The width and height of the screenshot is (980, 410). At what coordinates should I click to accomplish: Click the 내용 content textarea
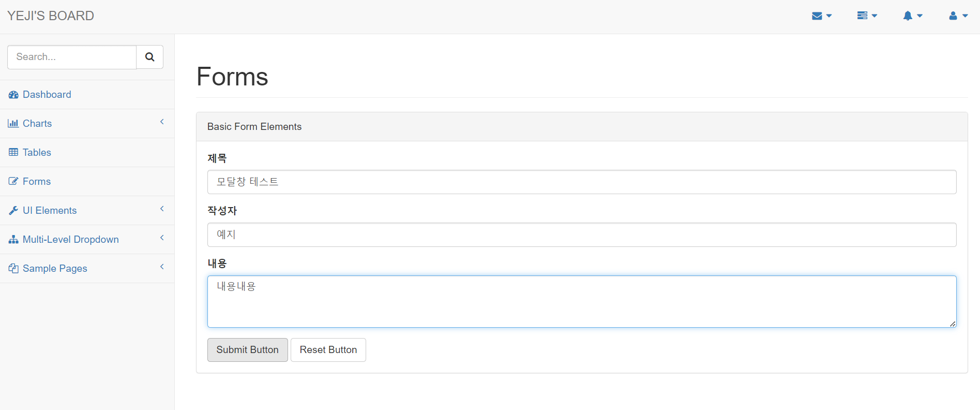tap(582, 302)
